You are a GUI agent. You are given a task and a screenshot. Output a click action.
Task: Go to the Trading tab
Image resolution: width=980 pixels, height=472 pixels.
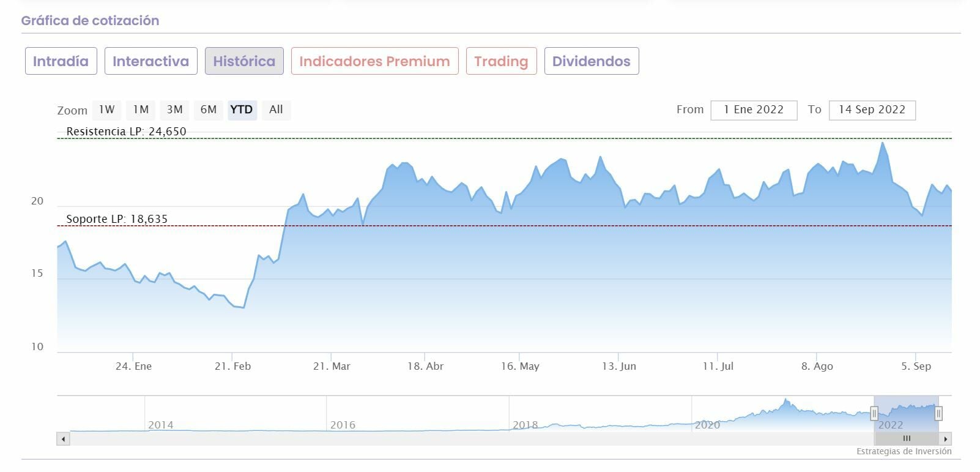tap(501, 61)
